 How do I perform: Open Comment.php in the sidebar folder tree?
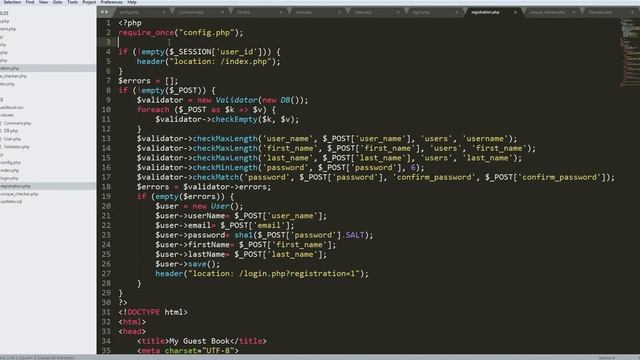(18, 123)
